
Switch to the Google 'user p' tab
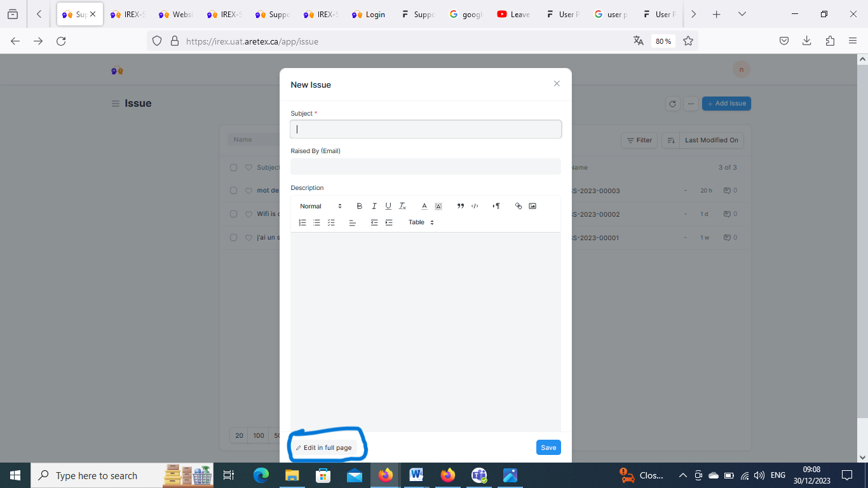(x=611, y=14)
